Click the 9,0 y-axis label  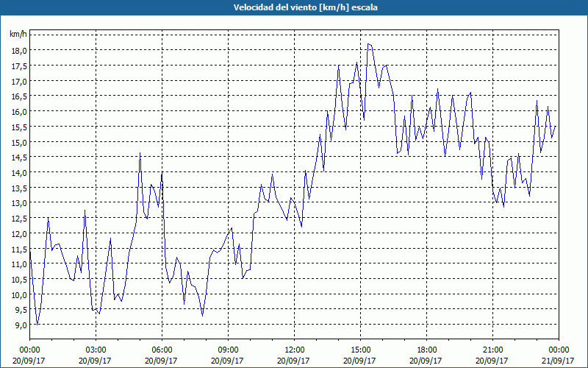(x=21, y=325)
